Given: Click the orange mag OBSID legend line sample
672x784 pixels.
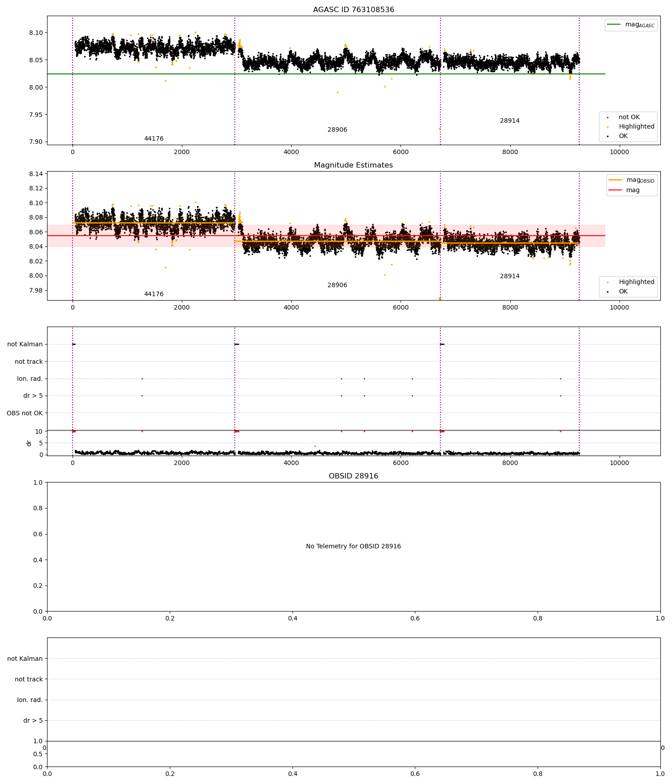Looking at the screenshot, I should click(x=616, y=180).
